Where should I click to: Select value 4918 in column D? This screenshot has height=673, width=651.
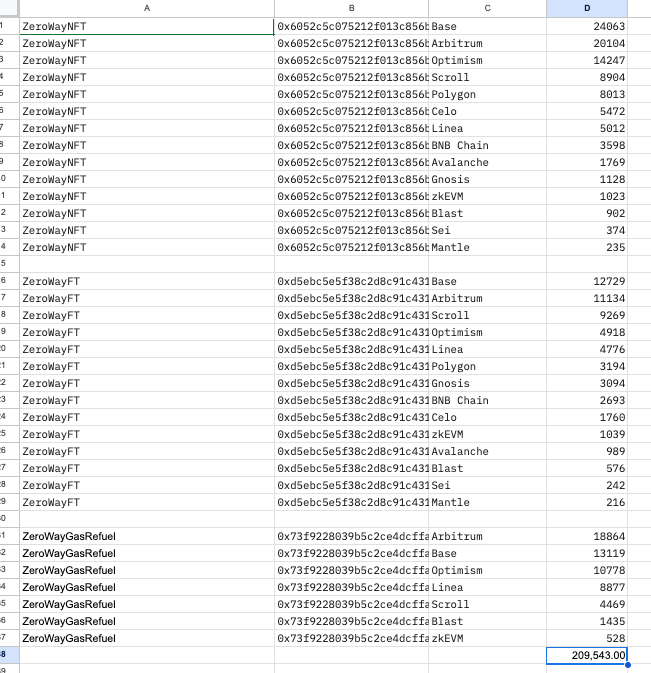click(x=587, y=333)
